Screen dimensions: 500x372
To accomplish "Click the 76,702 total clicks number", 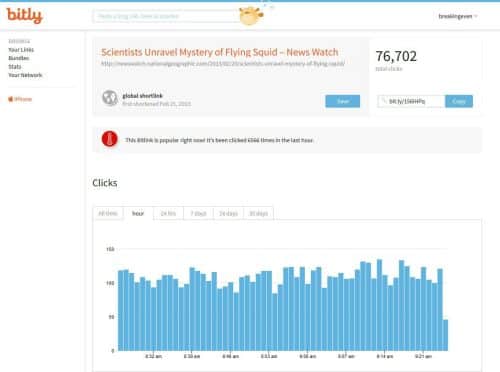I will coord(396,56).
